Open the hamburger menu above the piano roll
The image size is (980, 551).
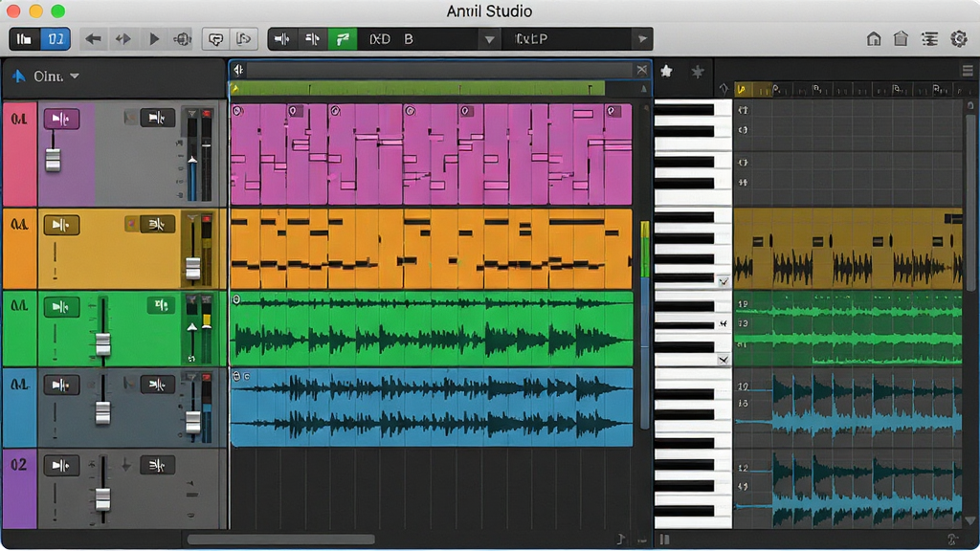[968, 70]
